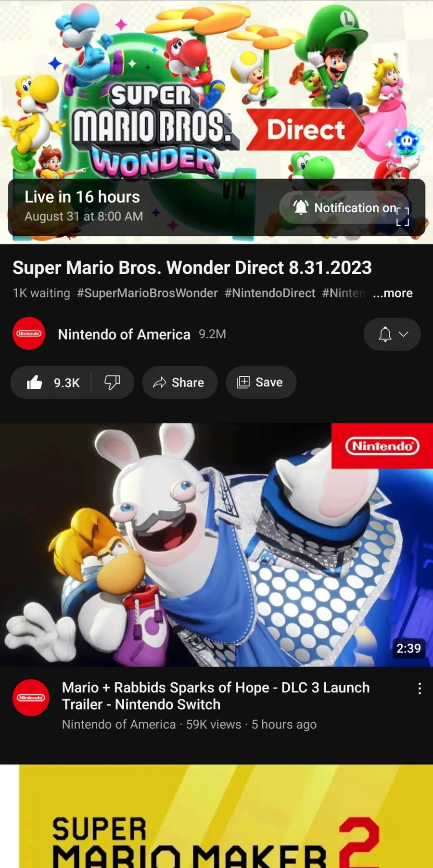This screenshot has height=868, width=433.
Task: Open the Nintendo of America channel name
Action: click(x=124, y=334)
